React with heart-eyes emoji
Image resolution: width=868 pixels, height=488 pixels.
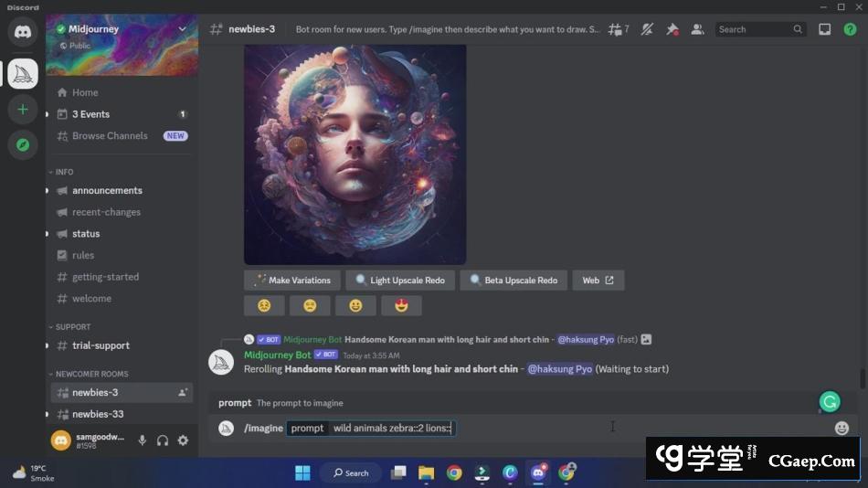(401, 305)
